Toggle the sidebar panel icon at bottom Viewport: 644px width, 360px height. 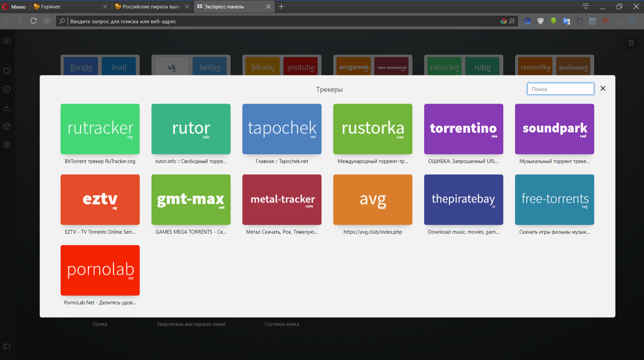coord(7,346)
